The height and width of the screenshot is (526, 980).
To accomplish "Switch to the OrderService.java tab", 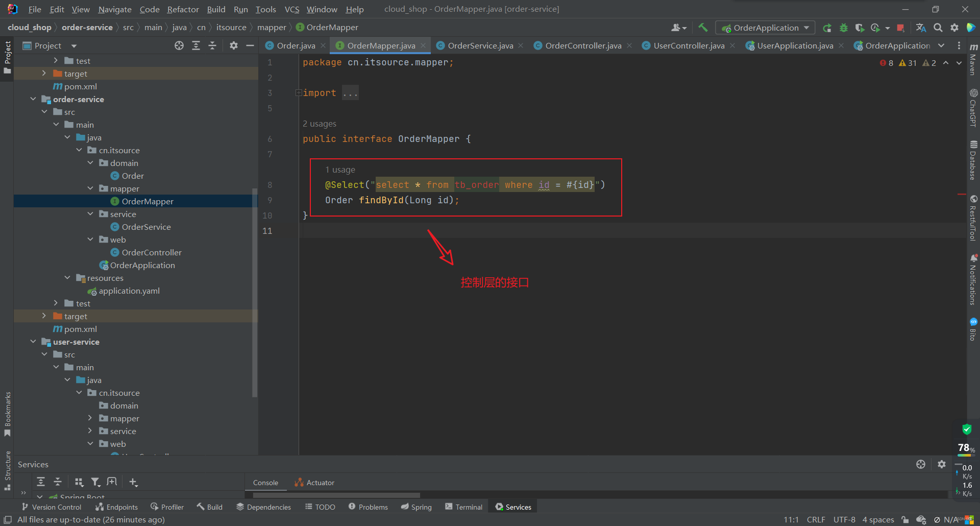I will [x=479, y=45].
